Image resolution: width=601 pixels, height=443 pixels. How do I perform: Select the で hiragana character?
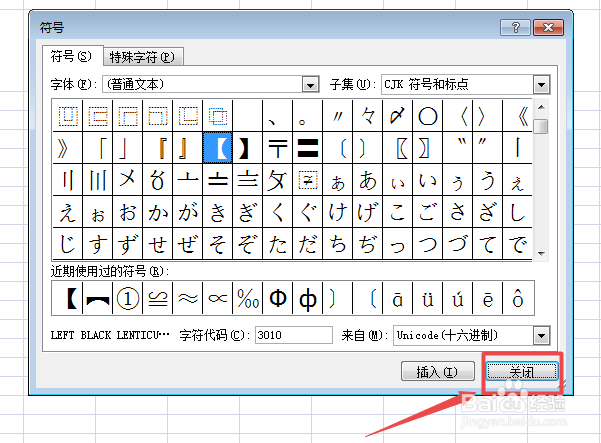[x=518, y=244]
